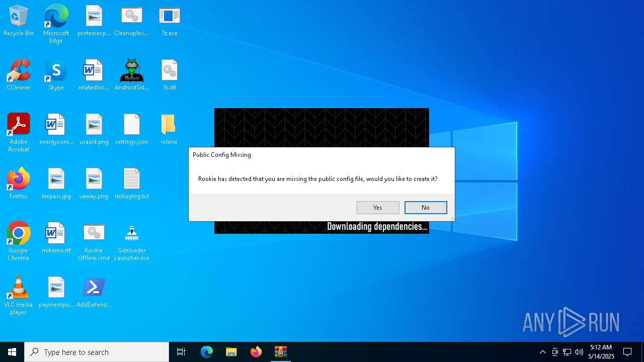The height and width of the screenshot is (362, 644).
Task: Open Task View from the taskbar
Action: (x=181, y=352)
